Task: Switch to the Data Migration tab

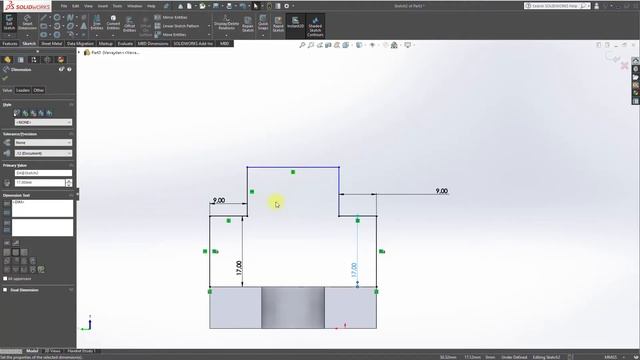Action: (x=80, y=43)
